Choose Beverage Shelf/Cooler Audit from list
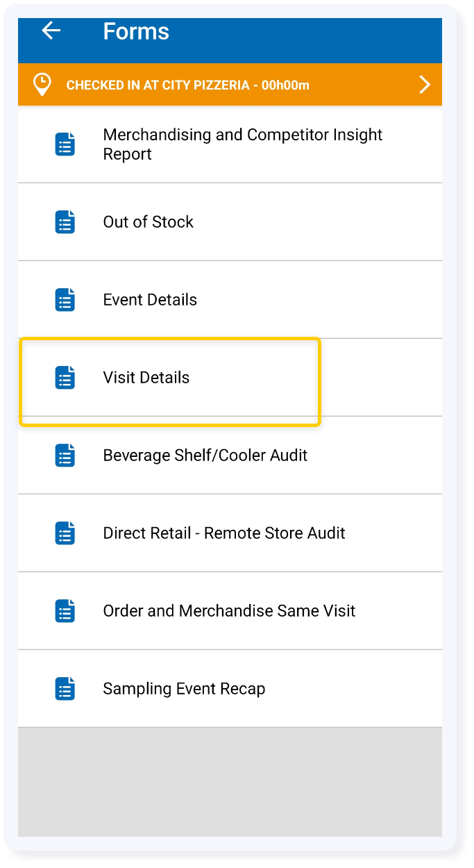 (230, 456)
